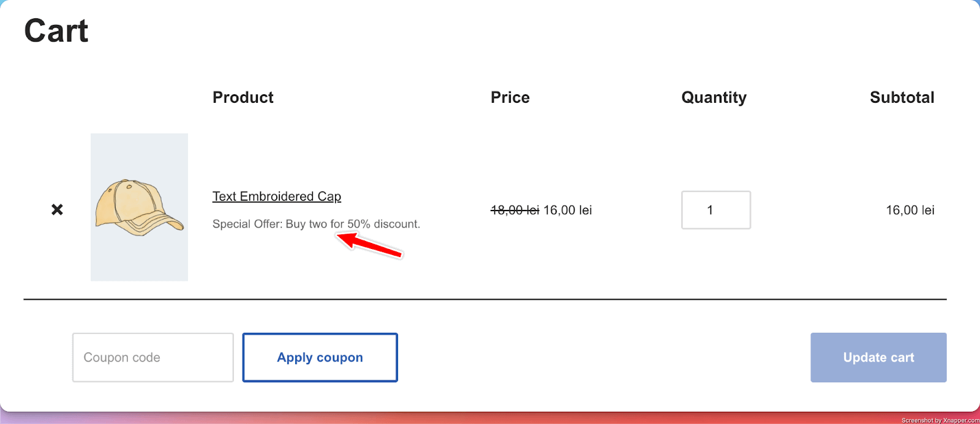Viewport: 980px width, 424px height.
Task: Click the Product column header
Action: (x=243, y=97)
